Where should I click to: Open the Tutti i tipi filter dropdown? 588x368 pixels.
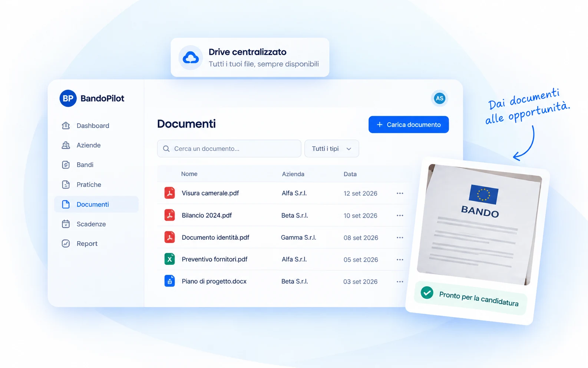click(332, 149)
